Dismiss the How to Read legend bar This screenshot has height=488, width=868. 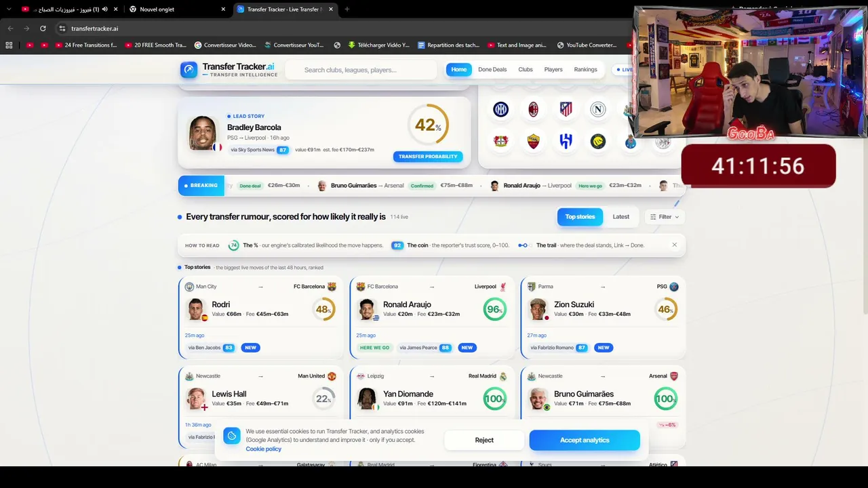pyautogui.click(x=674, y=245)
